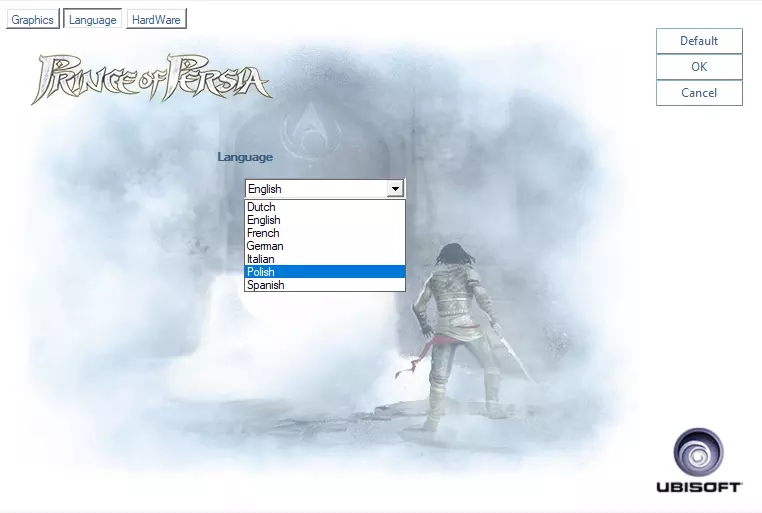The height and width of the screenshot is (513, 762).
Task: Collapse the language dropdown via its arrow
Action: pyautogui.click(x=396, y=188)
